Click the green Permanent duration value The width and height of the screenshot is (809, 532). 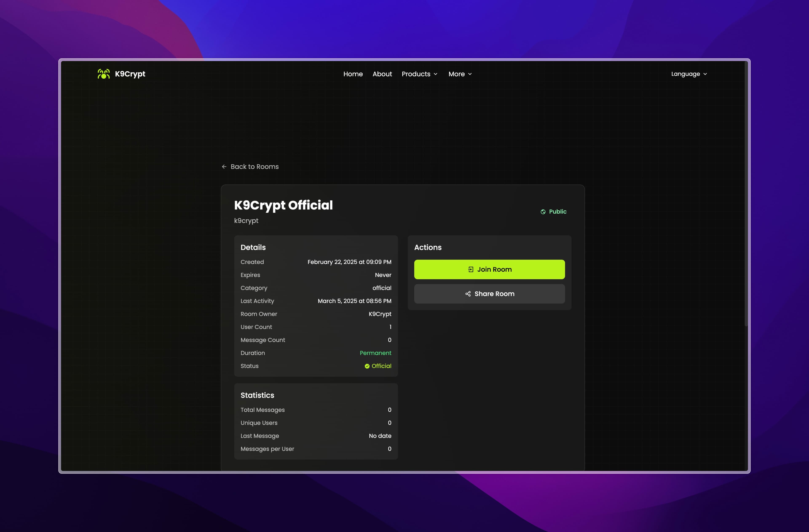pyautogui.click(x=375, y=353)
